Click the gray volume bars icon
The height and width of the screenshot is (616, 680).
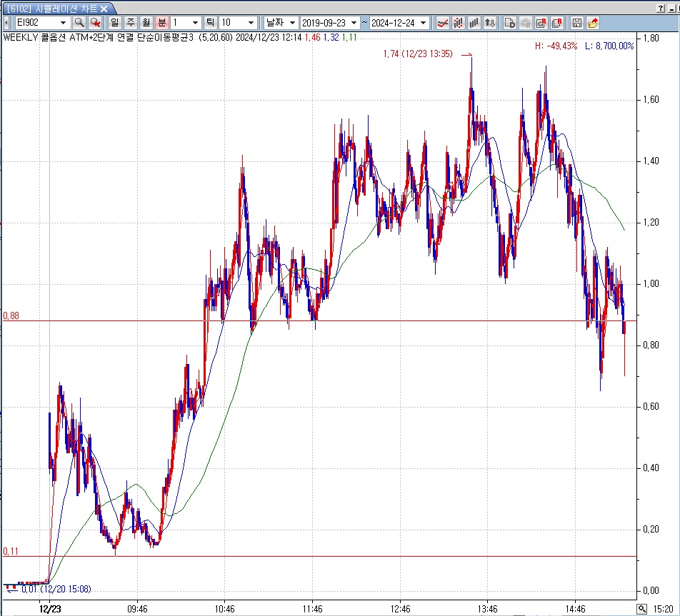coord(474,23)
